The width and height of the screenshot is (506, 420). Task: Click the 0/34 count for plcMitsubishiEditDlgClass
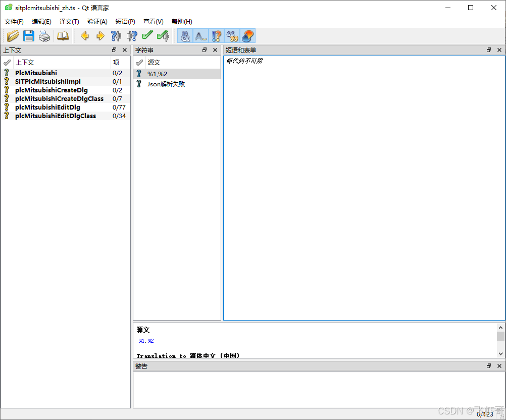coord(119,116)
